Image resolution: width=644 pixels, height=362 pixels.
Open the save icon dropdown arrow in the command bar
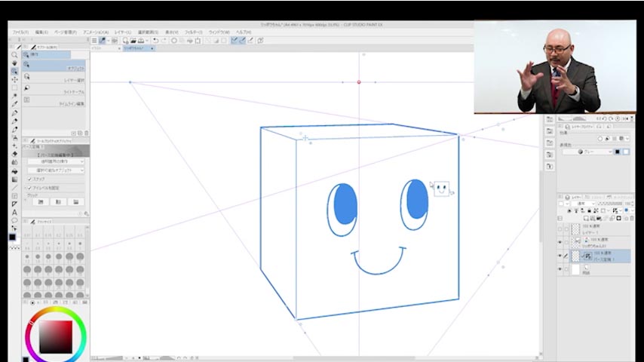[x=147, y=41]
